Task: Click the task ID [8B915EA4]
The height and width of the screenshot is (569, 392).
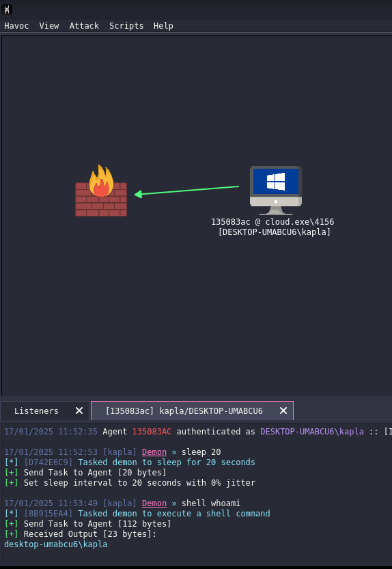Action: (48, 514)
